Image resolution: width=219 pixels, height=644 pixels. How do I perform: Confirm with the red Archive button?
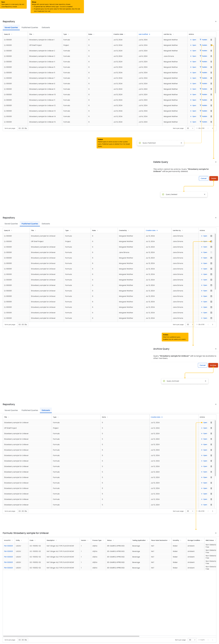213,365
